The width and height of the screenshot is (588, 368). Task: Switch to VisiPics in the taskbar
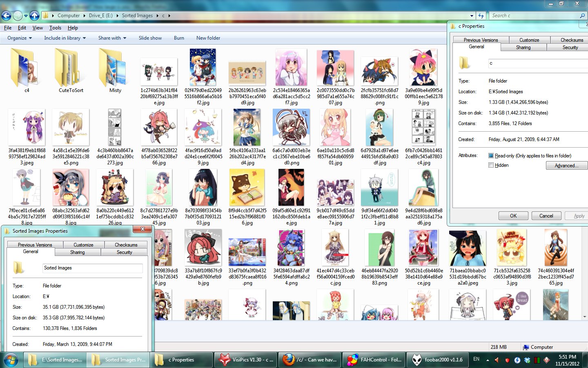pos(245,360)
